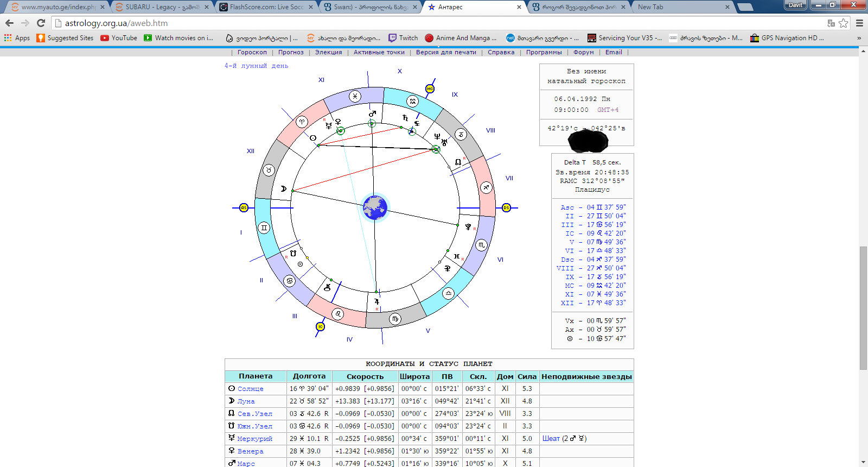Open the Suggested Sites bookmark
The image size is (868, 467).
pyautogui.click(x=65, y=38)
